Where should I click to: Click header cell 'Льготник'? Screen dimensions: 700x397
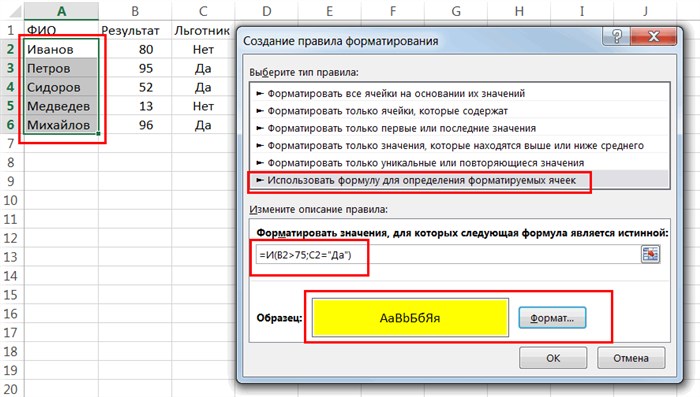203,30
